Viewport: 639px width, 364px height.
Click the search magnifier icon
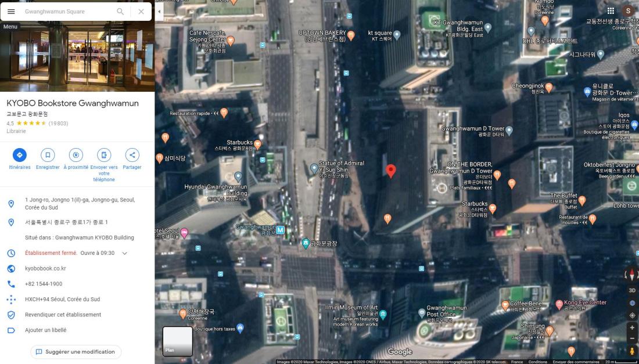(120, 12)
